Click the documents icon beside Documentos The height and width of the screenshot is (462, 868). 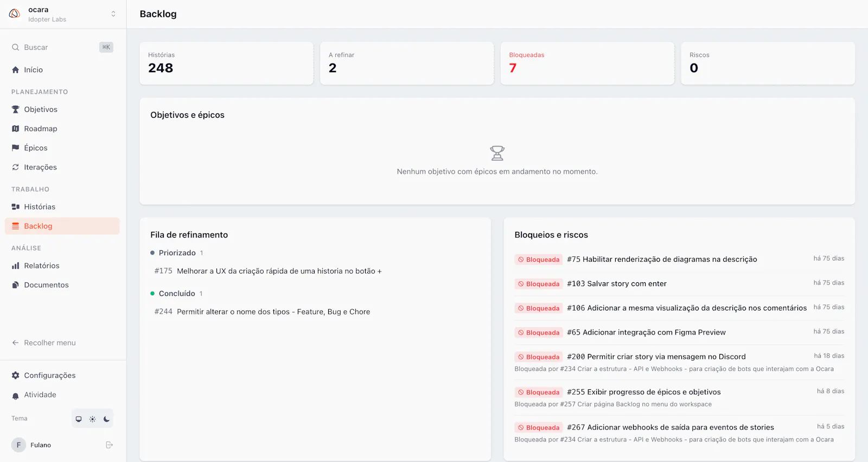click(15, 285)
